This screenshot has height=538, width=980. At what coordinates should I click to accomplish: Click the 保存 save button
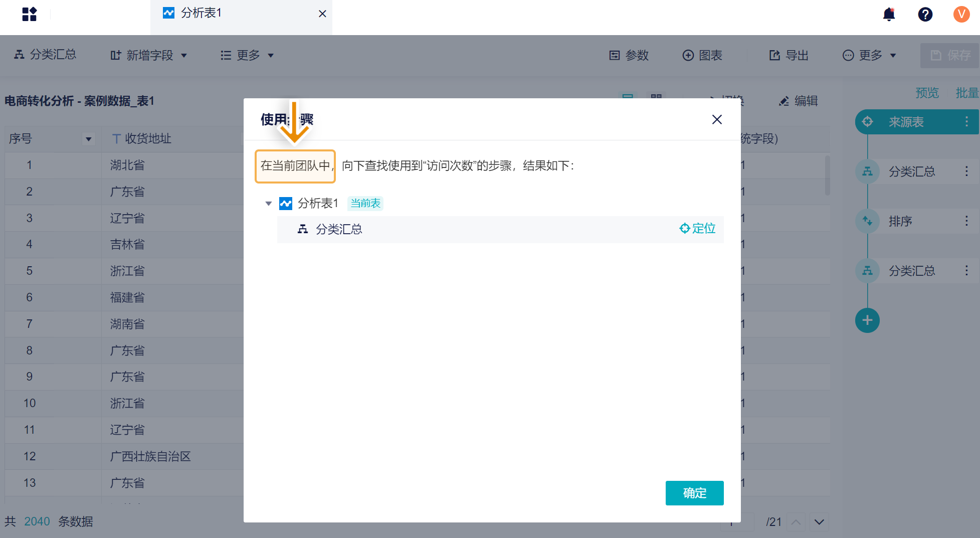(950, 55)
